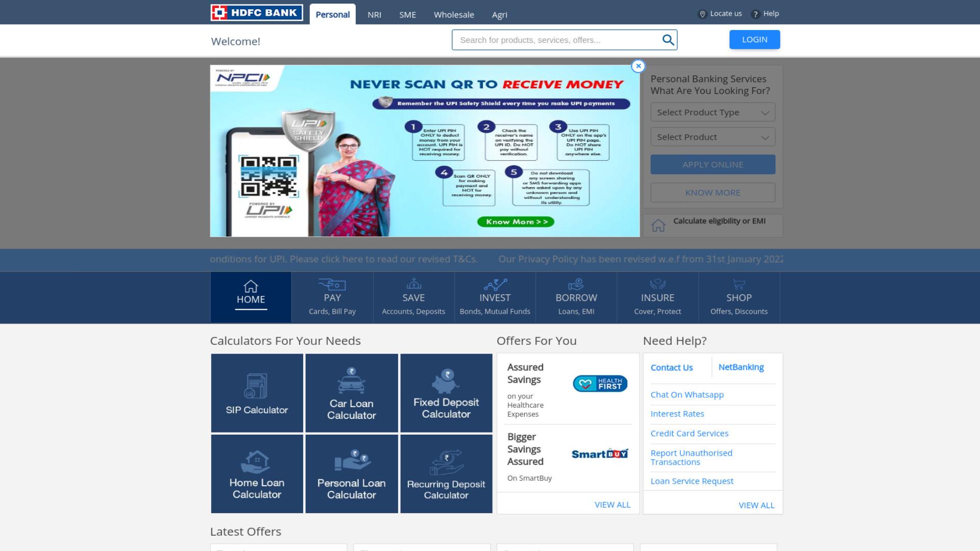980x551 pixels.
Task: Open the Fixed Deposit Calculator piggy icon
Action: pos(446,381)
